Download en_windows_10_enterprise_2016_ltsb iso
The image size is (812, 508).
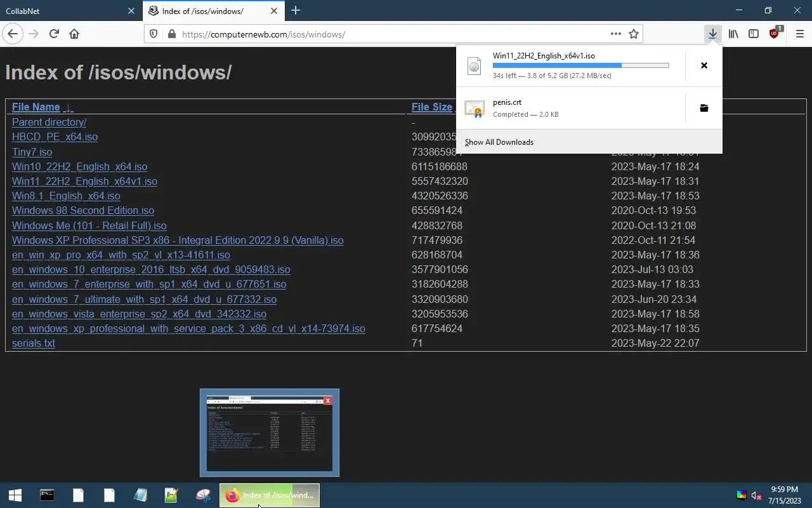click(151, 269)
